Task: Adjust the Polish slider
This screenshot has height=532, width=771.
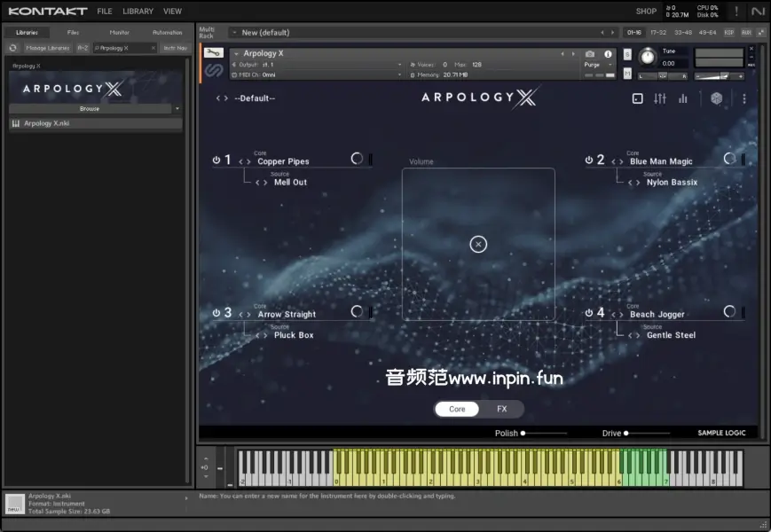Action: tap(523, 433)
